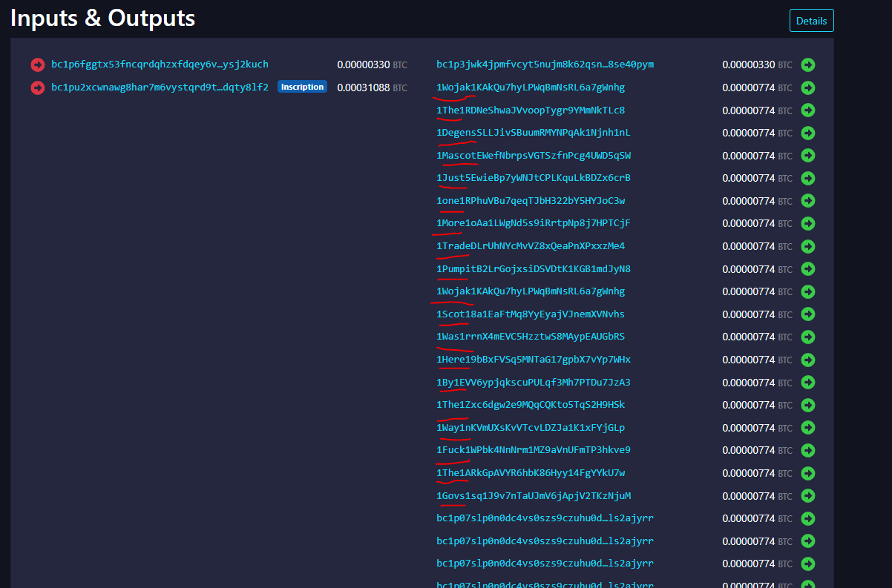
Task: Click green arrow in 1Scot18a1 output row
Action: (x=808, y=314)
